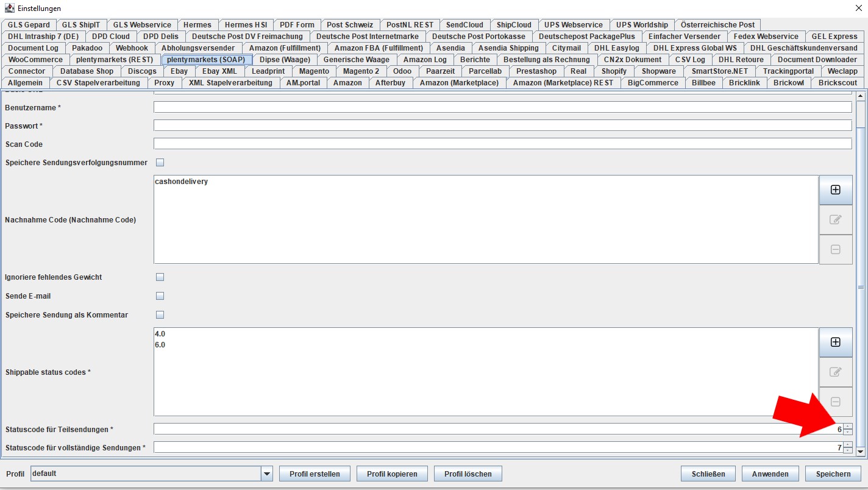
Task: Click edit icon beside Nachnahme Code list
Action: click(836, 219)
